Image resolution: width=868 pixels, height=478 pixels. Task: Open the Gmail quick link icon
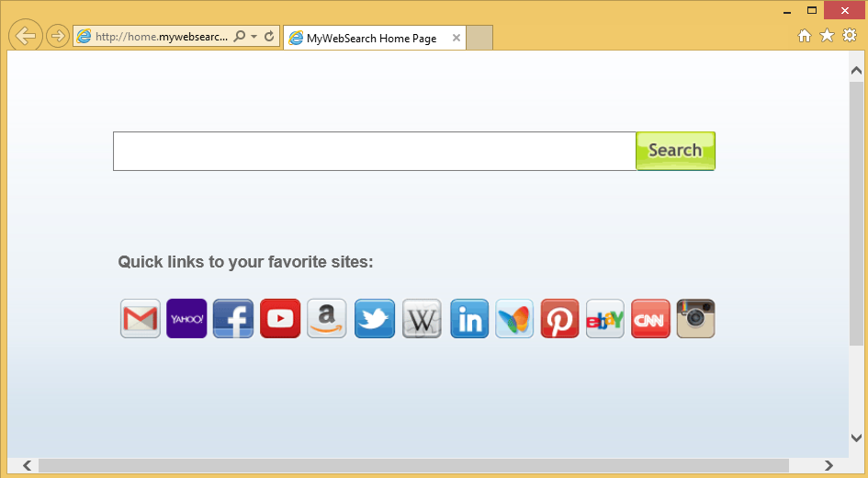click(x=141, y=319)
